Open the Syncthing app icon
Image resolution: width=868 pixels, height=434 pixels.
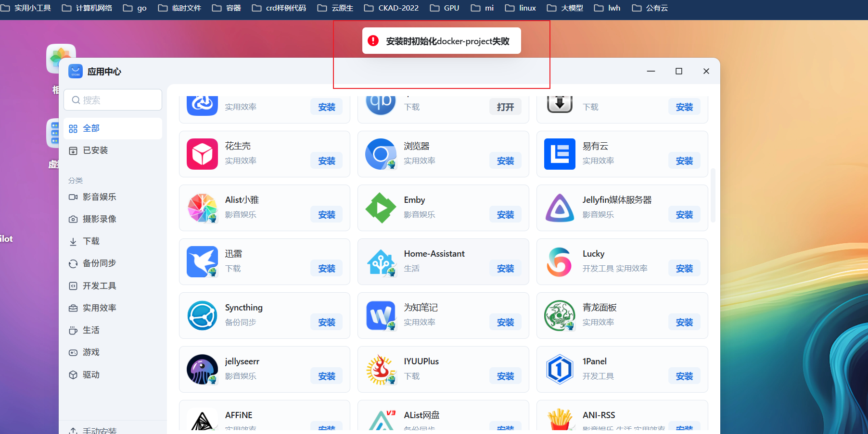[x=202, y=315]
